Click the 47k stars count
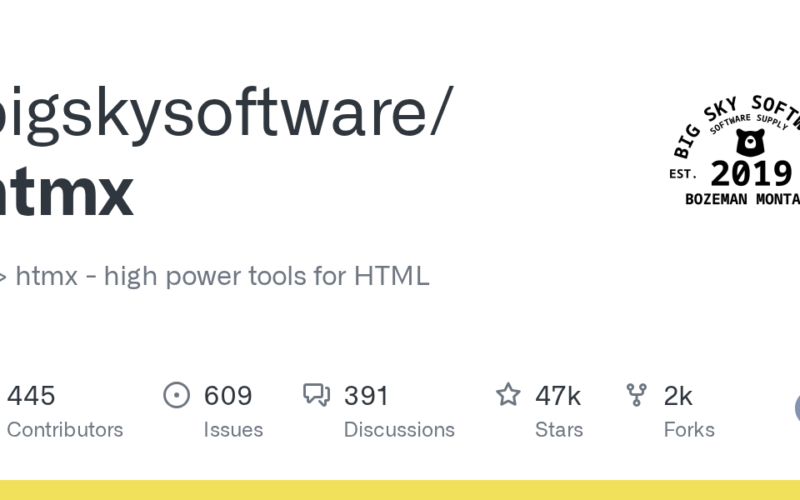The image size is (800, 500). click(x=558, y=396)
